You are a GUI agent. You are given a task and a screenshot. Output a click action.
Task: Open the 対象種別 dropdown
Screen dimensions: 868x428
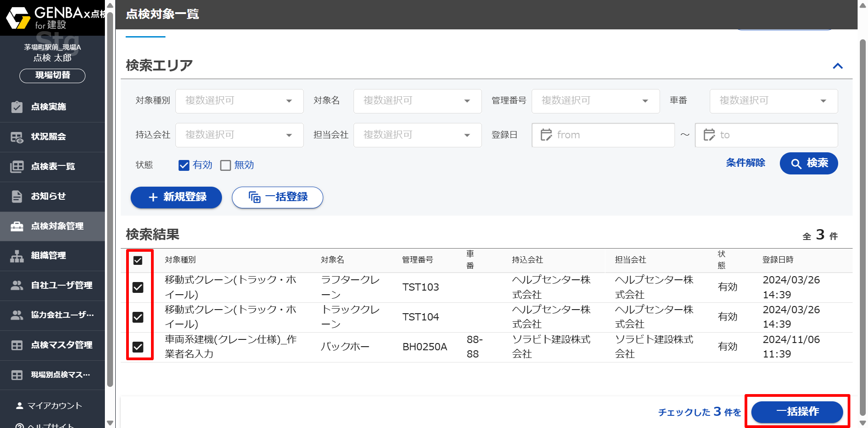[x=239, y=101]
